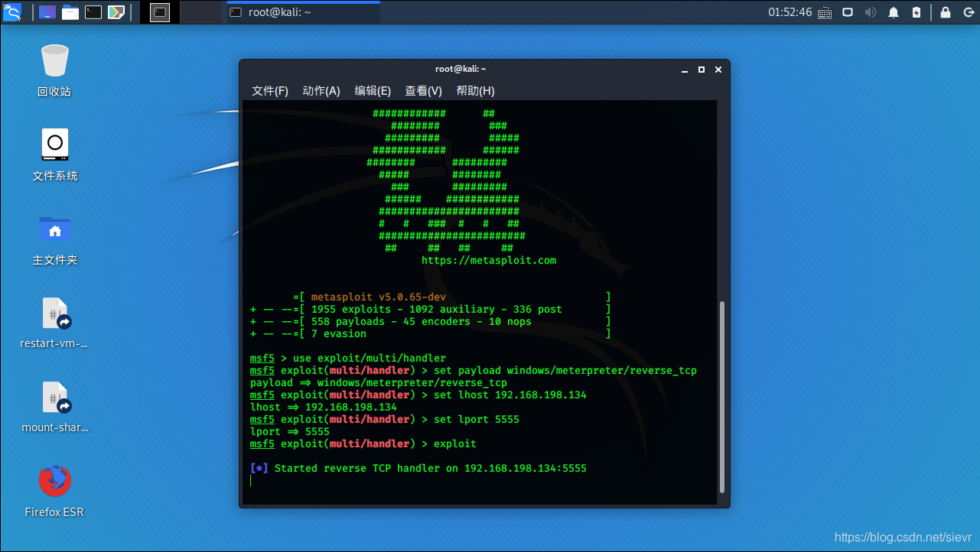Close the root@kali terminal window
Viewport: 980px width, 552px height.
tap(718, 70)
